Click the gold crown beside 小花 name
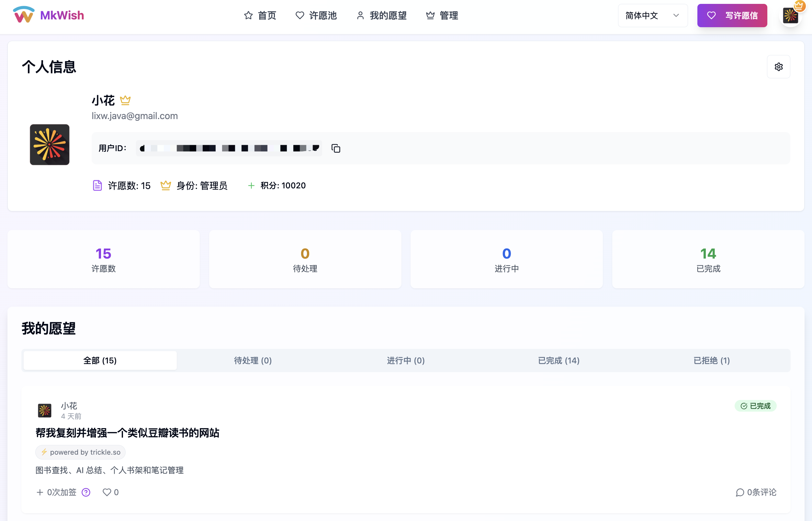The image size is (812, 521). point(125,100)
